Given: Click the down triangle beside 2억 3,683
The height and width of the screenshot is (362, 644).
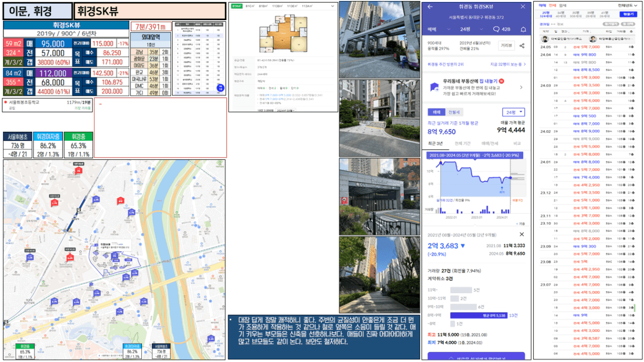Looking at the screenshot, I should tap(462, 246).
